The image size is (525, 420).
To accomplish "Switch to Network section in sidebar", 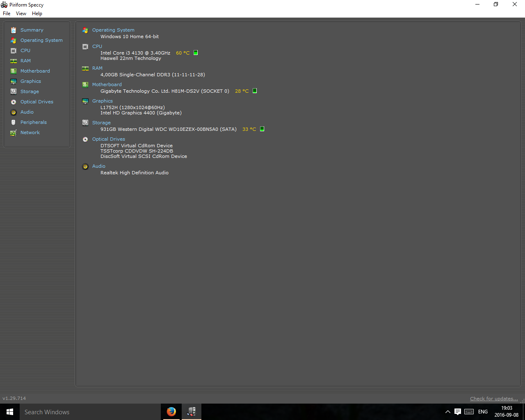I will pos(30,132).
